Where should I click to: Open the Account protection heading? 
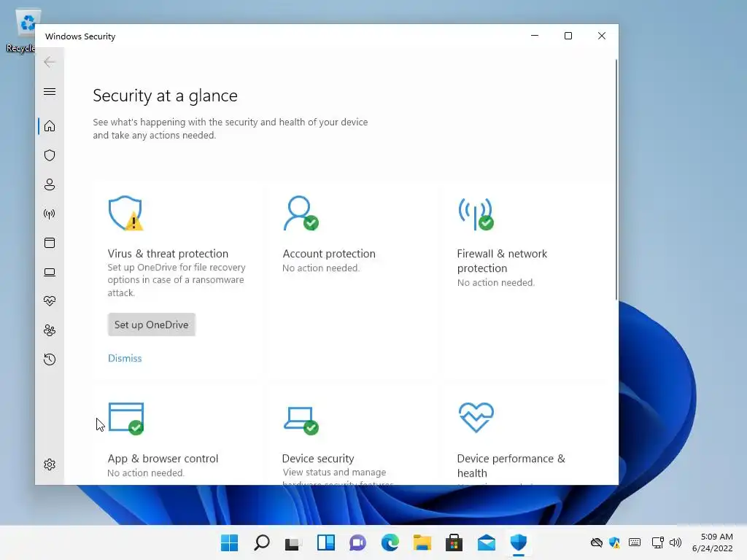coord(329,253)
